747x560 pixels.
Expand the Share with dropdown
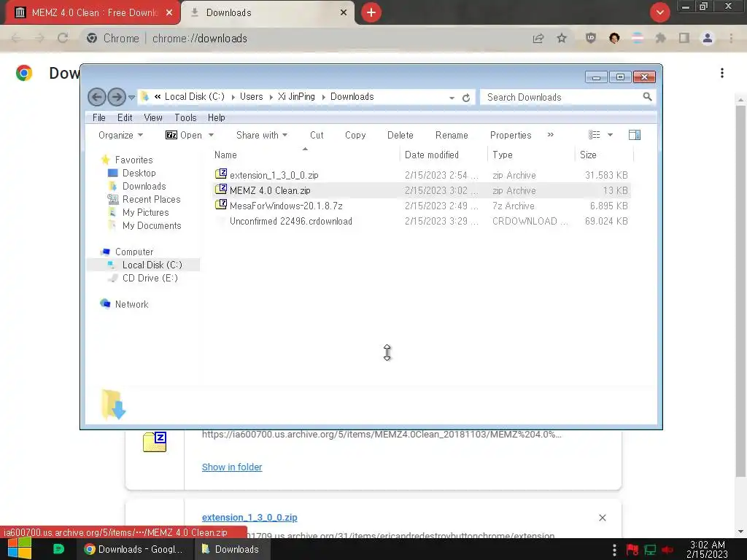pos(262,135)
